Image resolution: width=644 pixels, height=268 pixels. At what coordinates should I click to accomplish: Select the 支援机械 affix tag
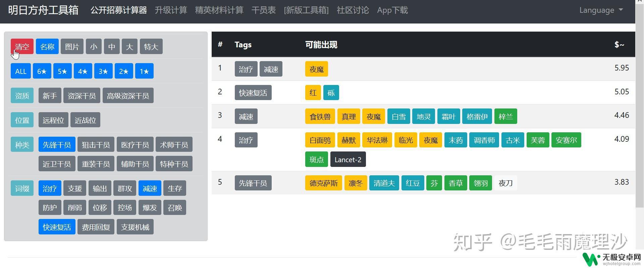click(135, 227)
